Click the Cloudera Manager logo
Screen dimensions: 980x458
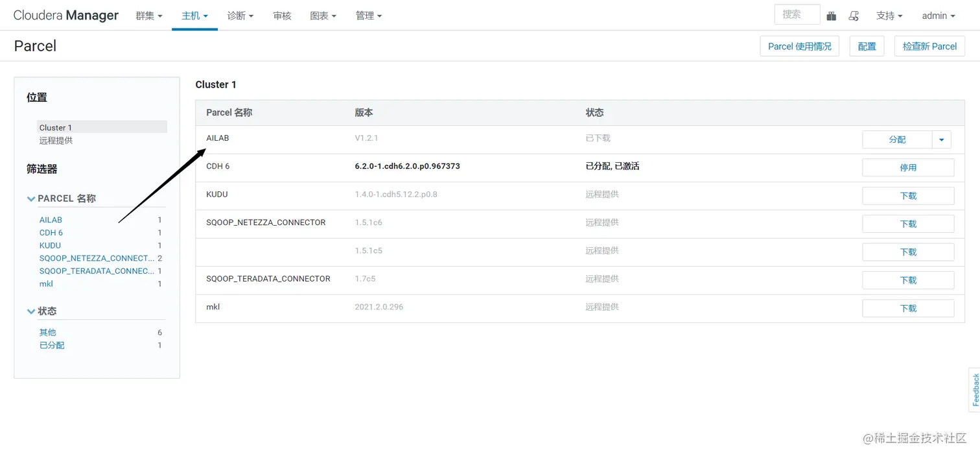[66, 16]
